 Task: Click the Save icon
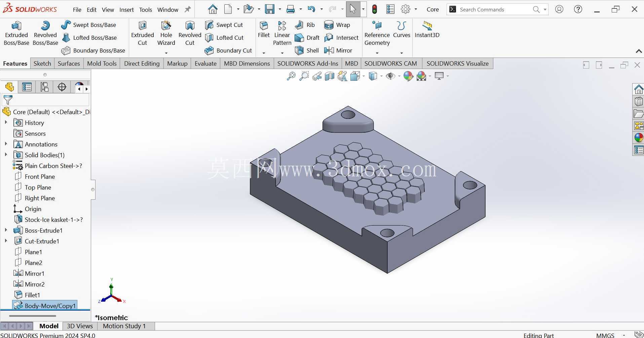pos(270,9)
